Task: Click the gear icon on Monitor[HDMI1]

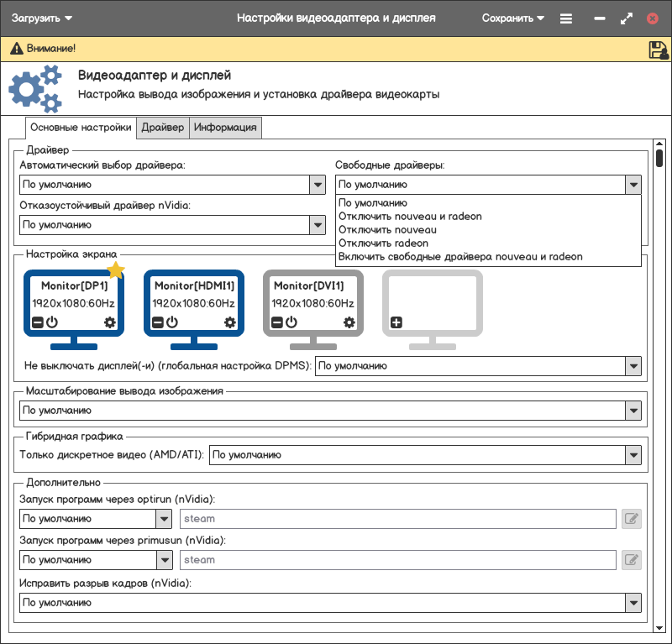Action: (229, 322)
